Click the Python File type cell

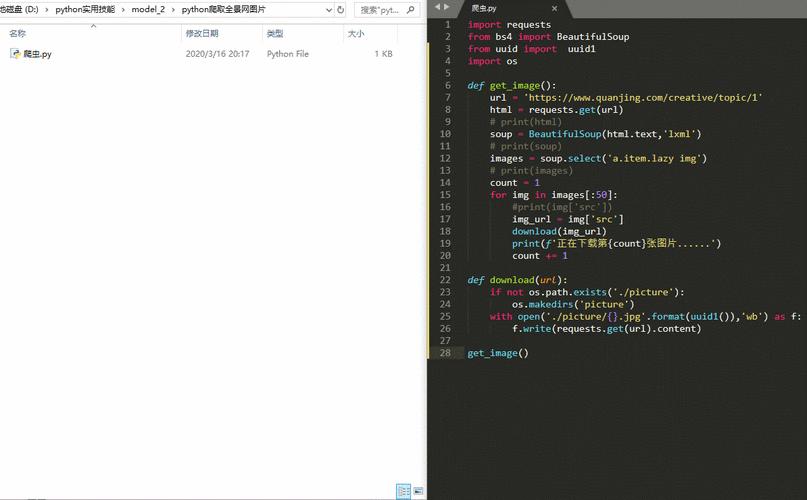click(x=288, y=54)
